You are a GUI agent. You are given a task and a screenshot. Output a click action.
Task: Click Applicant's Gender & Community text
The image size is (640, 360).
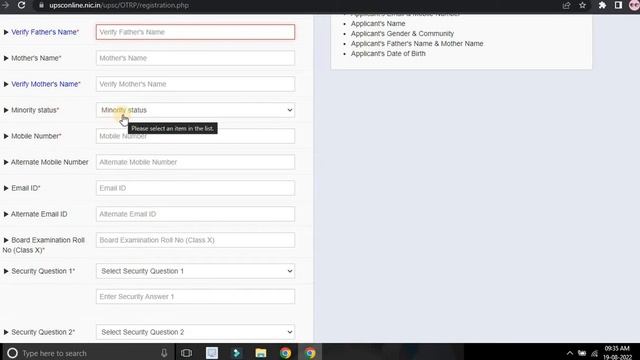[402, 33]
